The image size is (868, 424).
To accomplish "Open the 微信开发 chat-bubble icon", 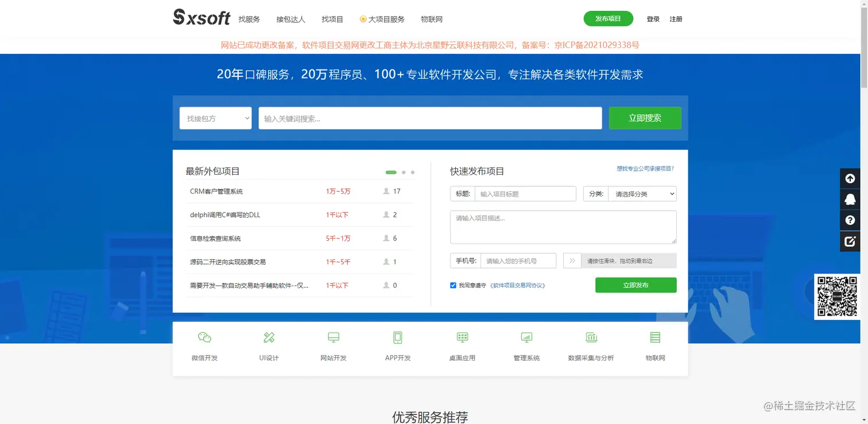I will 204,337.
